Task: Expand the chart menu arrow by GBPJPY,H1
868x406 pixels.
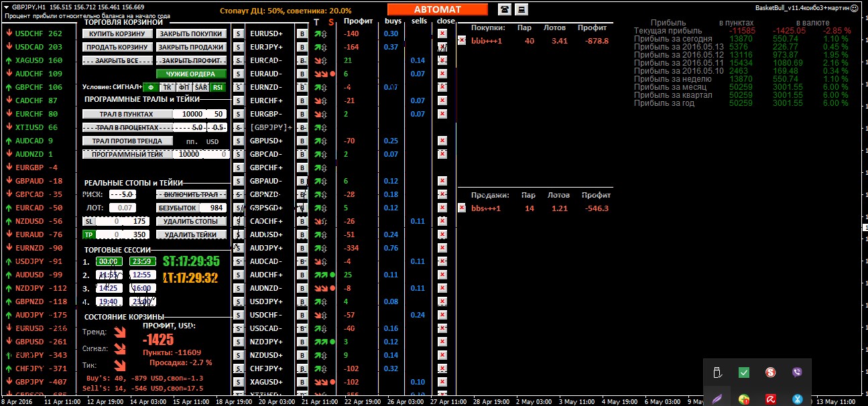Action: [6, 5]
